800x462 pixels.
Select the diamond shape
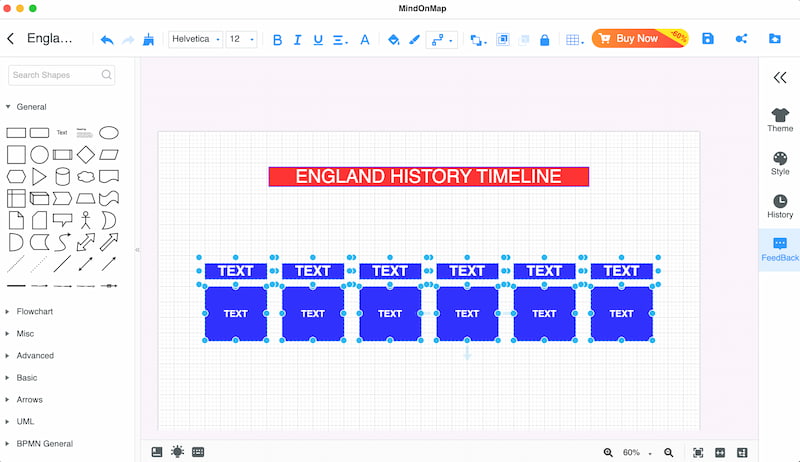tap(86, 155)
